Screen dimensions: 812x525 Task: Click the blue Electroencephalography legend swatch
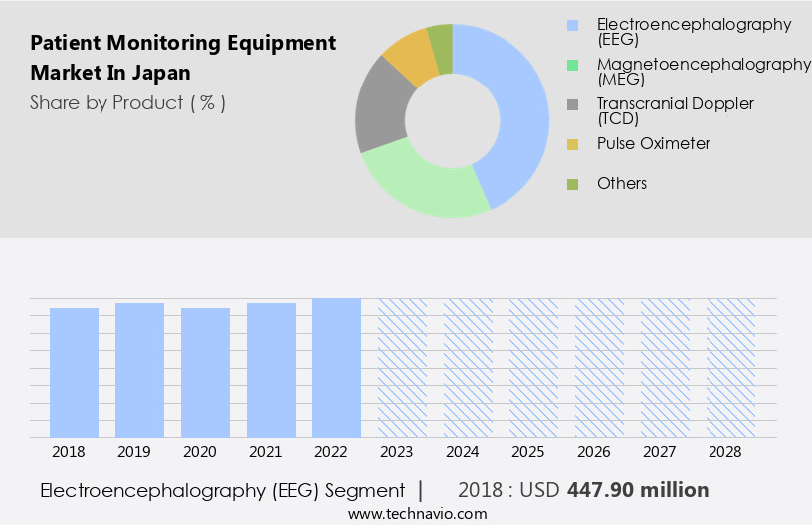[x=572, y=25]
